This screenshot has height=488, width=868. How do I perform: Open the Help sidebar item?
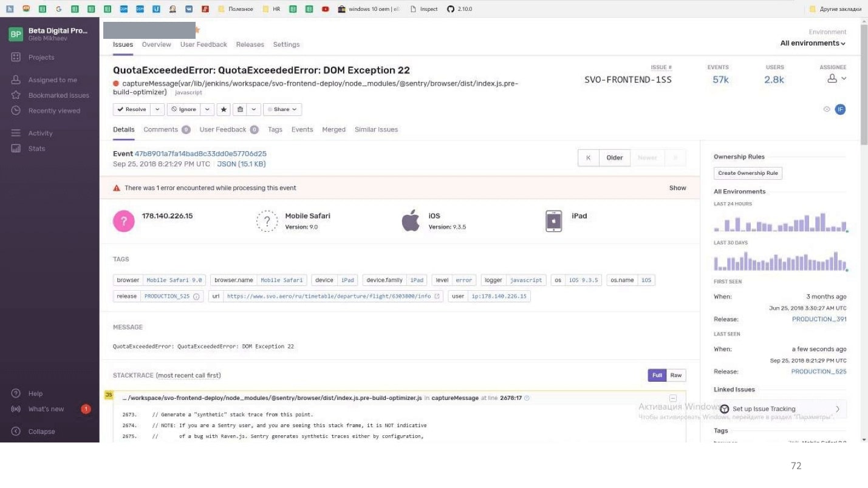pyautogui.click(x=27, y=393)
